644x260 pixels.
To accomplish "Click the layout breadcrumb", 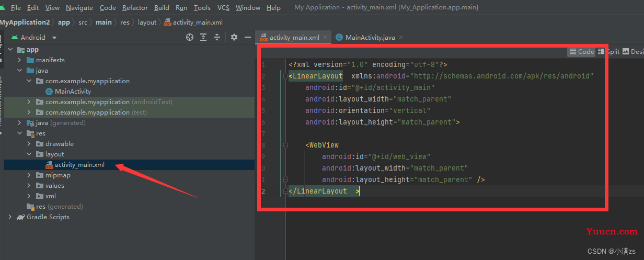I will tap(147, 22).
